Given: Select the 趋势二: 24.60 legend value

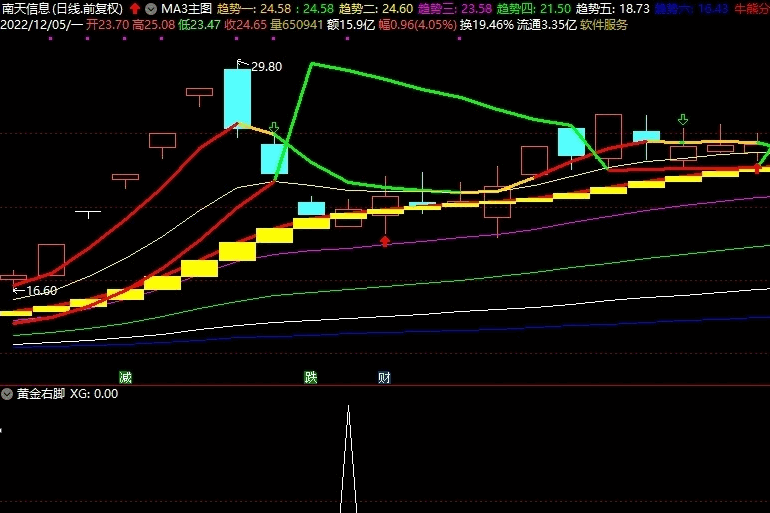Looking at the screenshot, I should [x=376, y=9].
